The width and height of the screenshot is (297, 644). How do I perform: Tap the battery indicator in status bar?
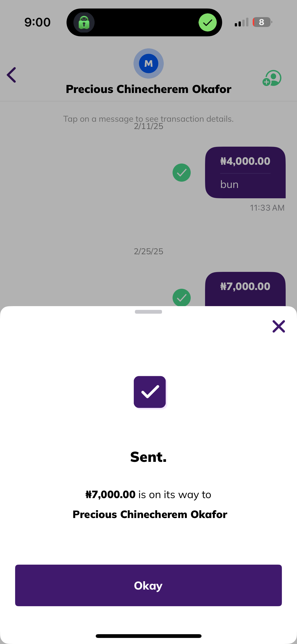point(262,22)
